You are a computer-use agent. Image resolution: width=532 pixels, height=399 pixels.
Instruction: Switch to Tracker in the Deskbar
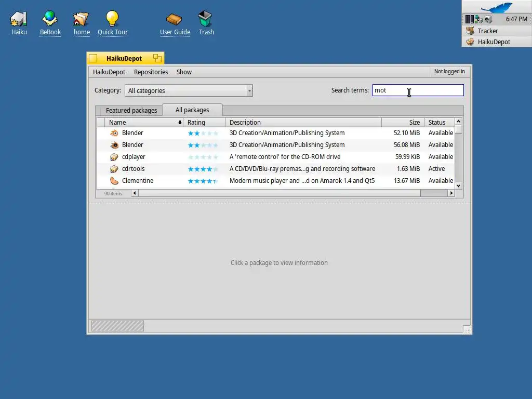(x=497, y=31)
